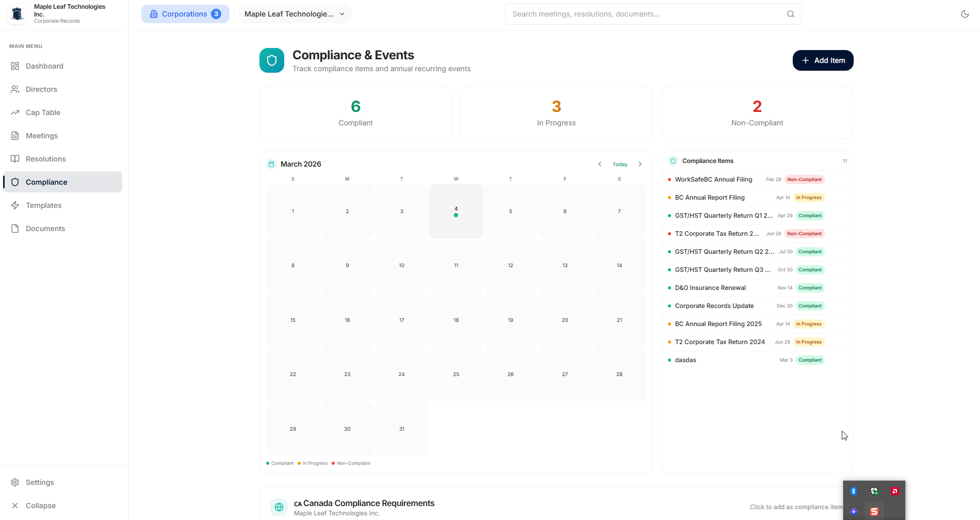Go to Cap Table
The width and height of the screenshot is (980, 520).
coord(62,112)
